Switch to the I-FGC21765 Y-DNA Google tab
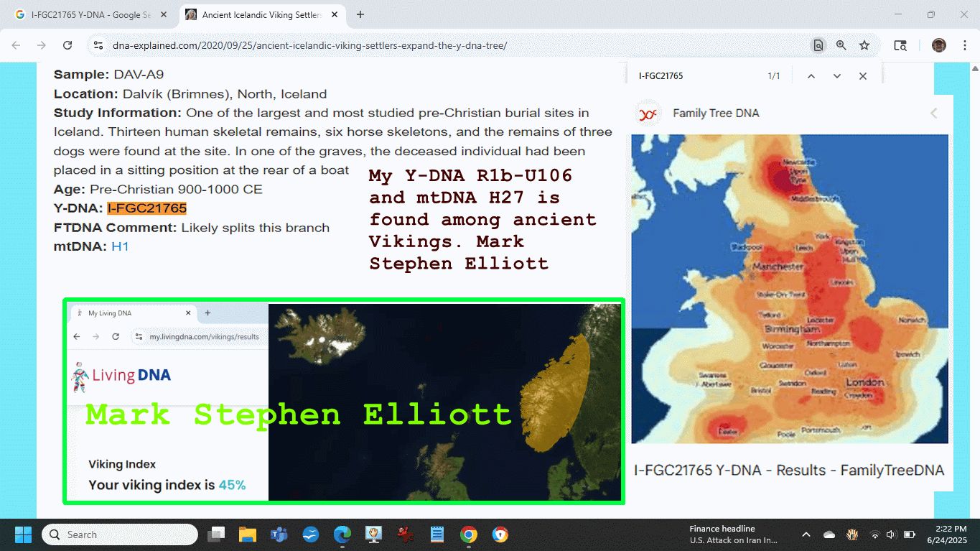 [x=90, y=14]
